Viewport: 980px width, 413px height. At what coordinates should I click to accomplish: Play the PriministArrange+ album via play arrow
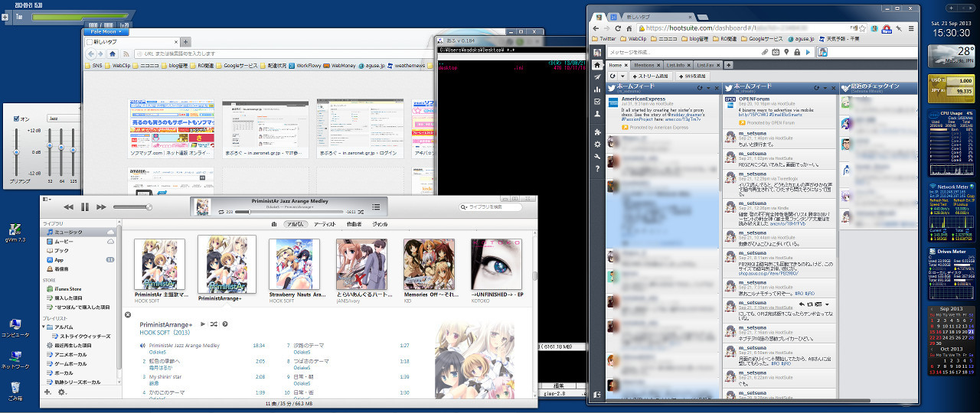click(203, 324)
